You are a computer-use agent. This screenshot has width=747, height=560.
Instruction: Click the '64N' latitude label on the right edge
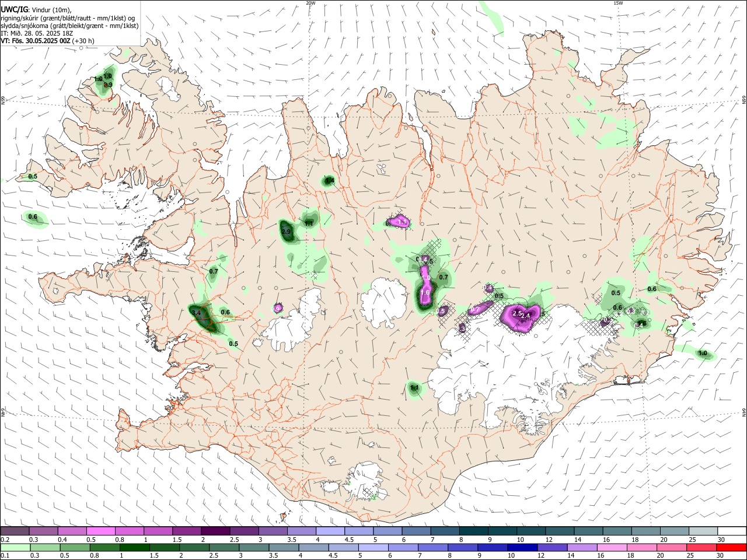click(744, 412)
